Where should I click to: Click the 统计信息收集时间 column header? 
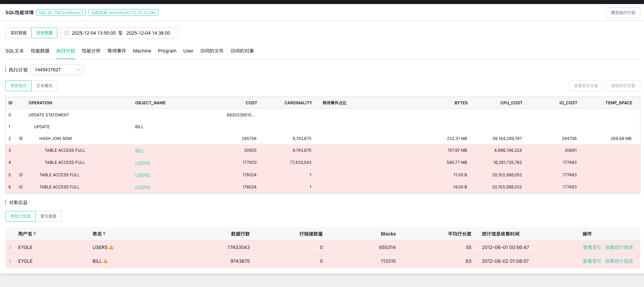[x=501, y=234]
